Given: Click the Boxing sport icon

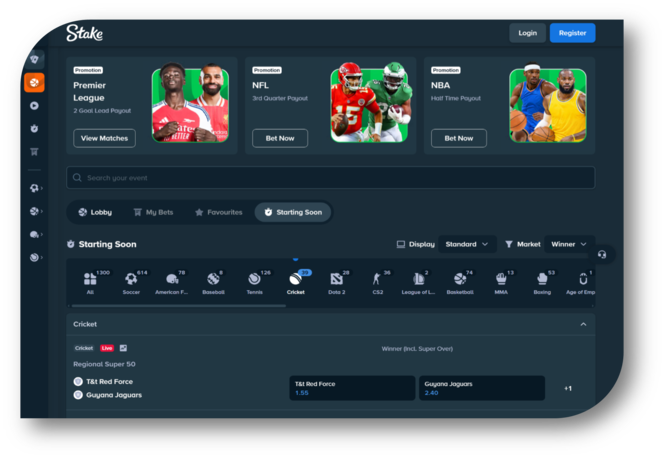Looking at the screenshot, I should tap(542, 281).
